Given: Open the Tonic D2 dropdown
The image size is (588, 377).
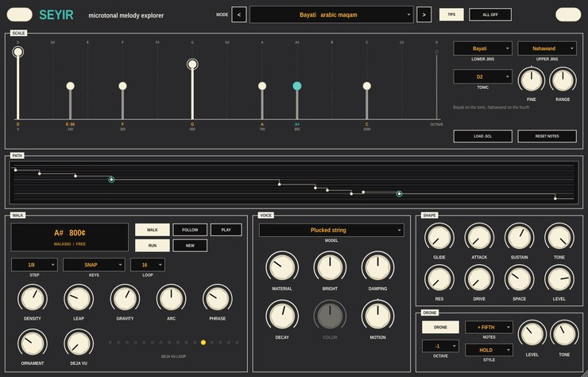Looking at the screenshot, I should coord(482,76).
